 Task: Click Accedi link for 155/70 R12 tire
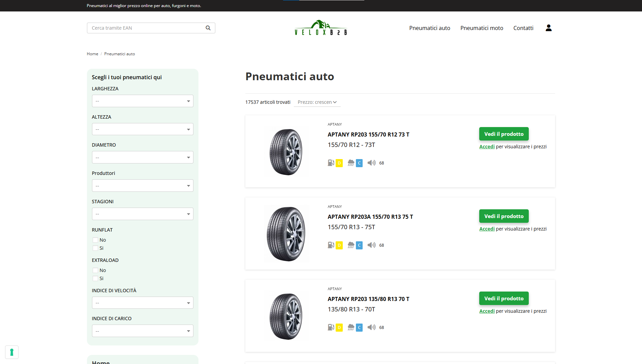point(487,147)
